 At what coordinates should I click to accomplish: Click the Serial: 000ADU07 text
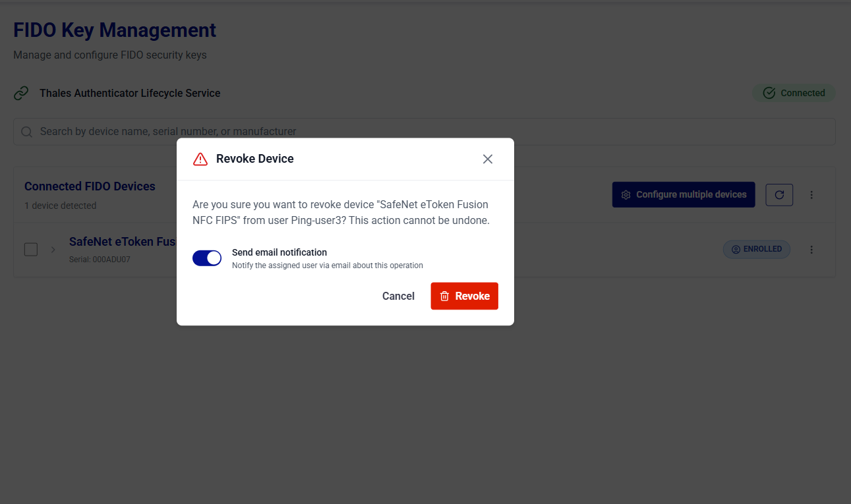tap(100, 260)
